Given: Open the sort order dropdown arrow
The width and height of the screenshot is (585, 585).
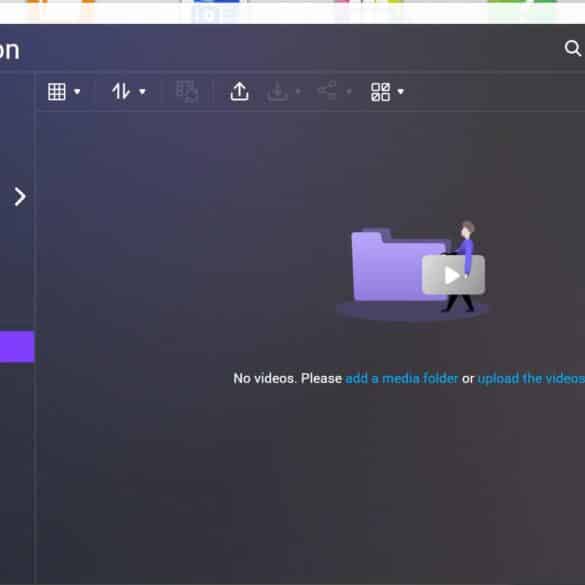Looking at the screenshot, I should pyautogui.click(x=142, y=91).
